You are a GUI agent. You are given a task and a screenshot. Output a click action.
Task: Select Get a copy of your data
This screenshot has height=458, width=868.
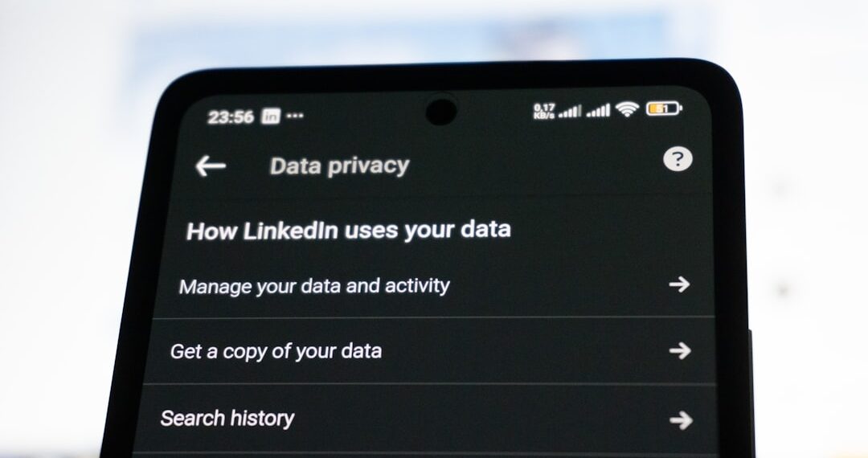tap(429, 350)
